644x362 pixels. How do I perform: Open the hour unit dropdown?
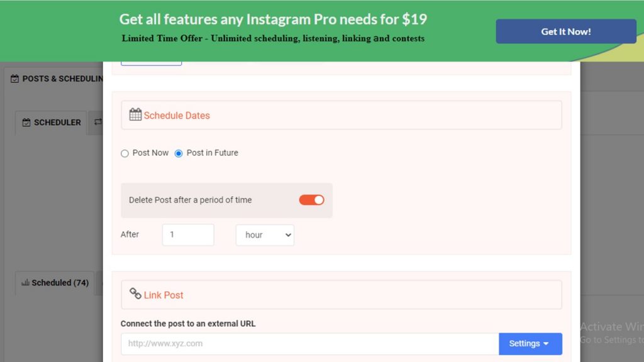coord(265,235)
